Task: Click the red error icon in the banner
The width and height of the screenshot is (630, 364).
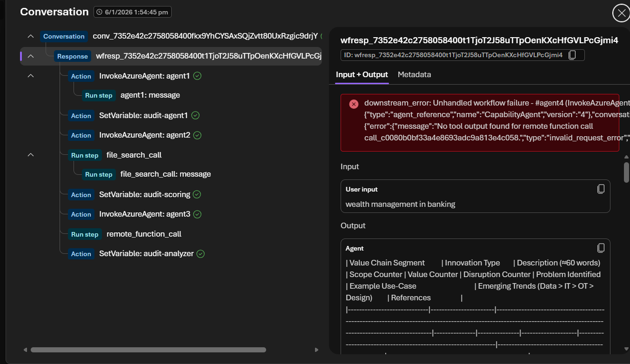Action: tap(354, 104)
